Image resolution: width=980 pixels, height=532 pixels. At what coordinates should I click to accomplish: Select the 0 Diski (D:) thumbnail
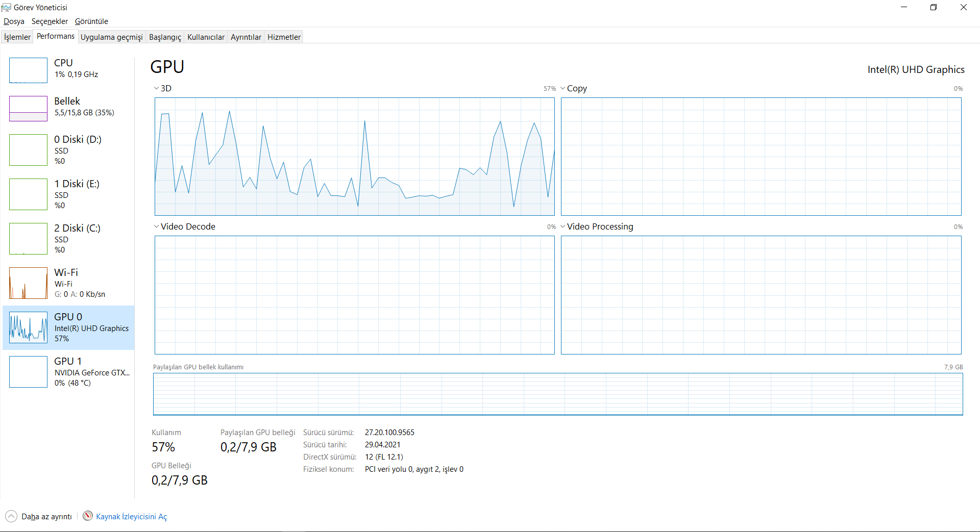[28, 150]
